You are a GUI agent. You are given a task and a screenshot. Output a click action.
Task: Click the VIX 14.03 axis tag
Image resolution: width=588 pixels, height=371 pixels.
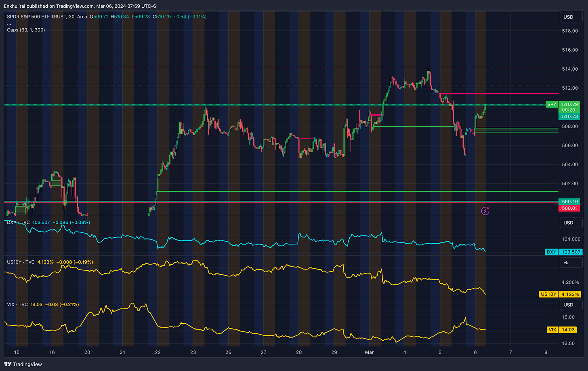[562, 330]
